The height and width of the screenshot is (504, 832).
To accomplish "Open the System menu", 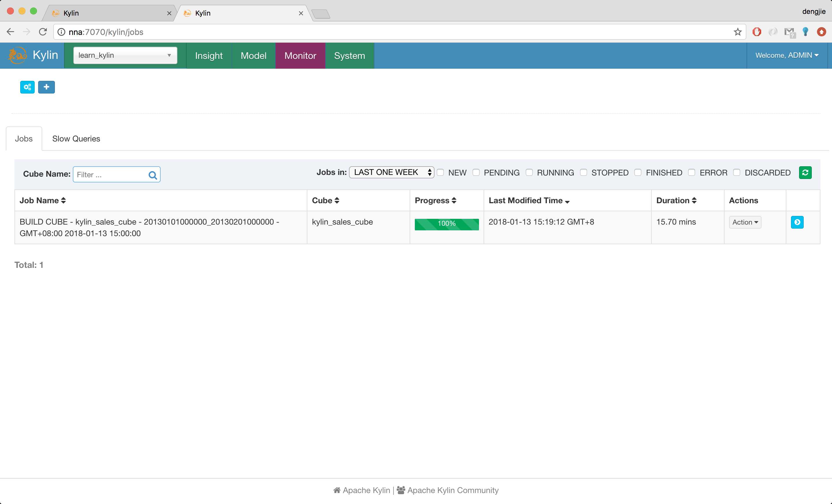I will (350, 56).
